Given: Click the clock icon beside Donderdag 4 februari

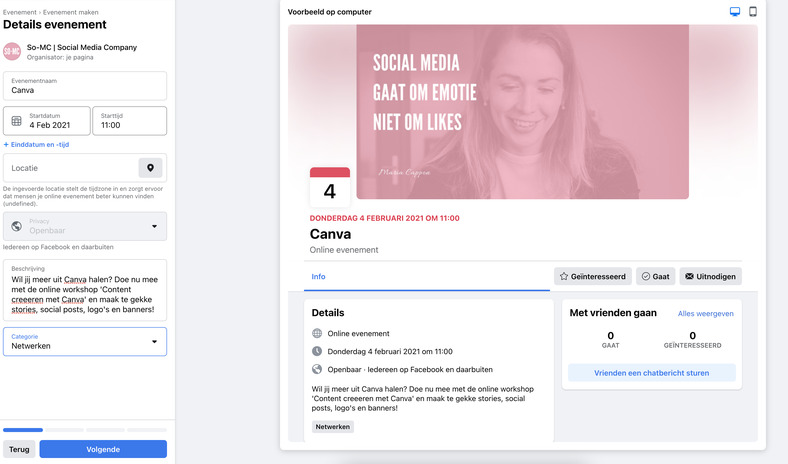Looking at the screenshot, I should point(317,351).
